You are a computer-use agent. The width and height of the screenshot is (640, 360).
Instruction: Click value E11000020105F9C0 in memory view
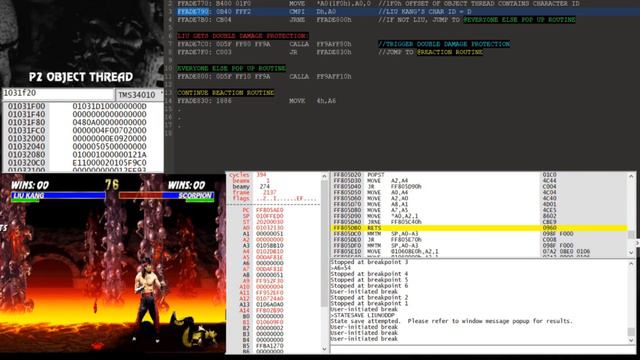click(109, 163)
